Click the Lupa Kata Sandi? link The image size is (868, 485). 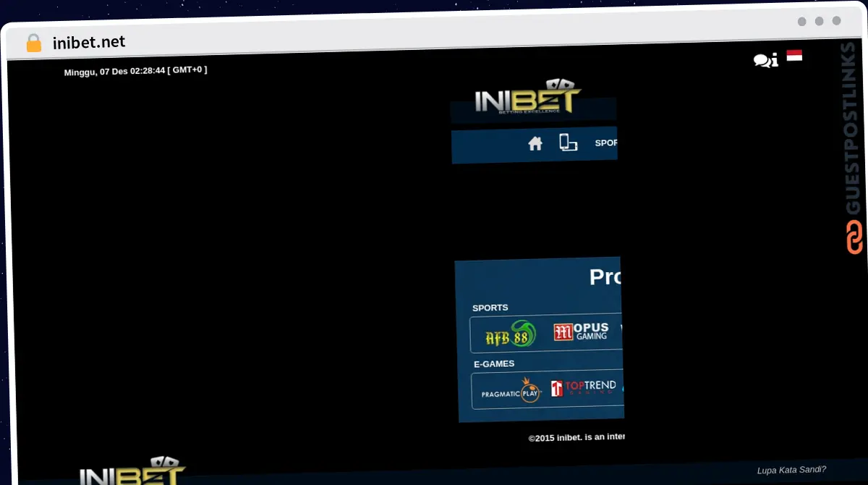click(792, 469)
